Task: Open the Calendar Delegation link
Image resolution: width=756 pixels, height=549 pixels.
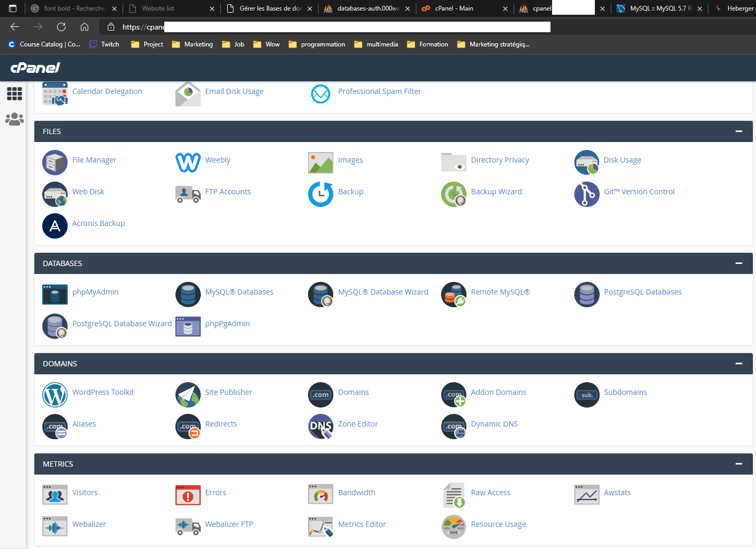Action: [107, 91]
